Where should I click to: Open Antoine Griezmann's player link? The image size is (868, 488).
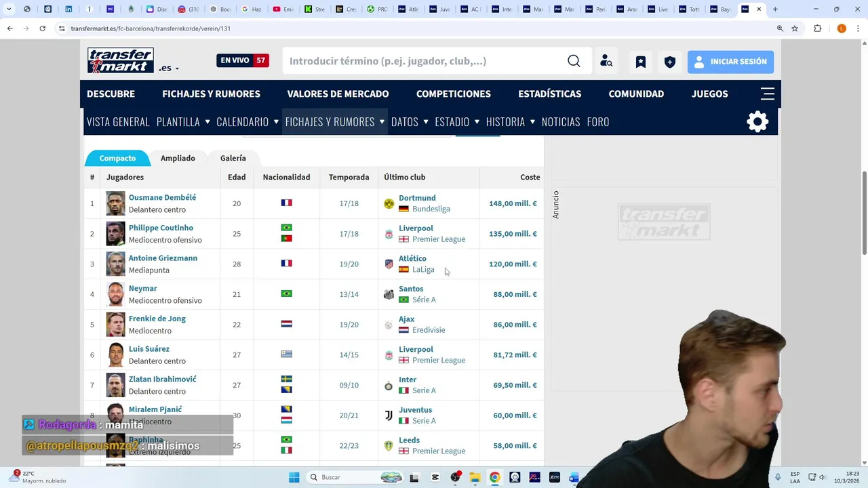click(163, 258)
